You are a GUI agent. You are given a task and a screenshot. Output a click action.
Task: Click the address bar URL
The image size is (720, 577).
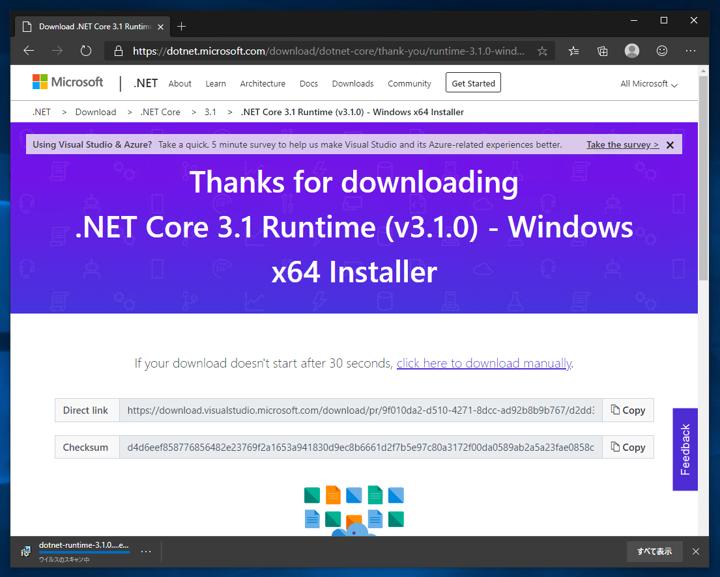328,51
